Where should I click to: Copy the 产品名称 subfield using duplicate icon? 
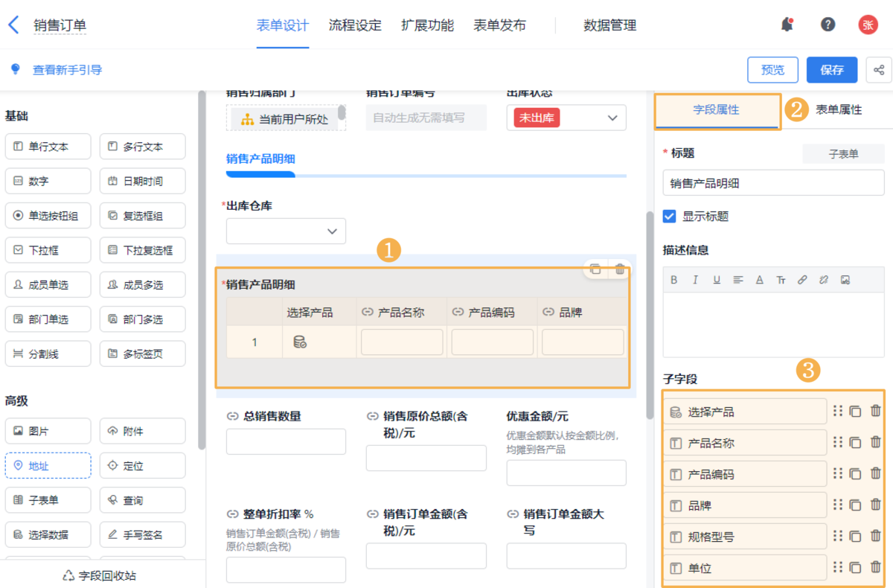click(x=855, y=443)
